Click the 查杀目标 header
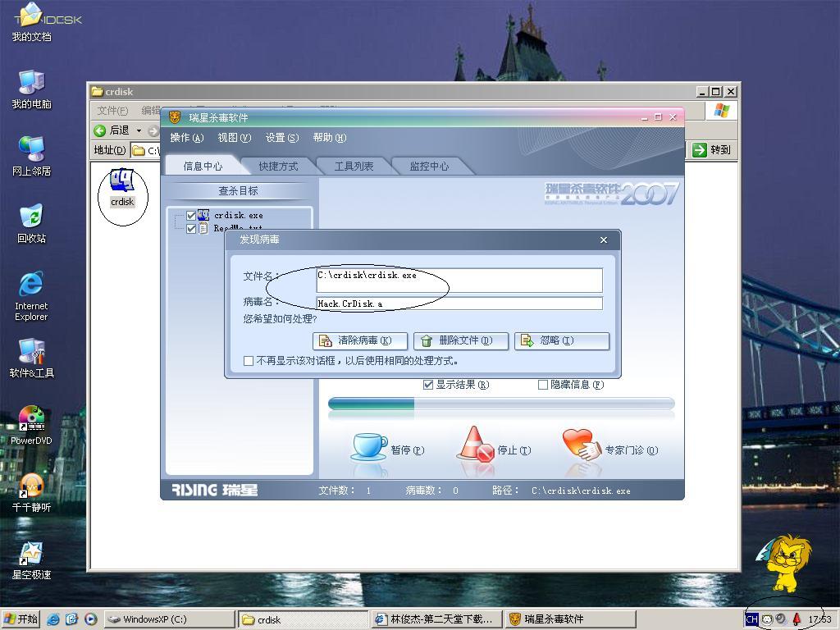840x630 pixels. point(239,190)
